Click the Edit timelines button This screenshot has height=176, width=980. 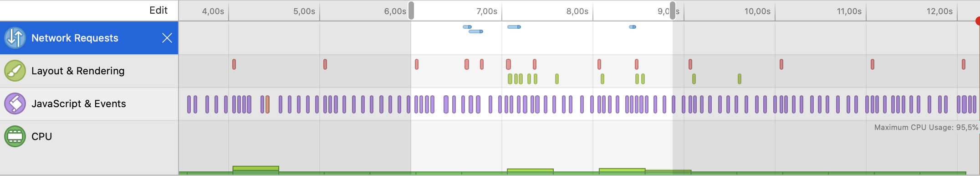[158, 10]
